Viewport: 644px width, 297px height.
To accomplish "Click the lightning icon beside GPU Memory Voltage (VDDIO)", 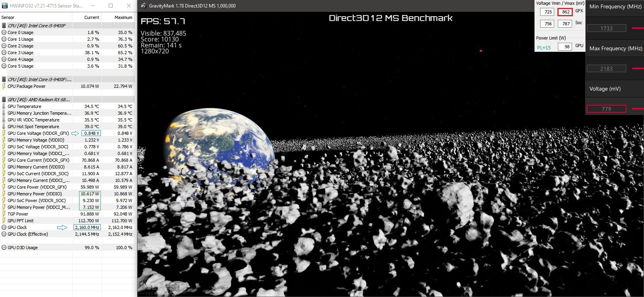I will [x=4, y=140].
